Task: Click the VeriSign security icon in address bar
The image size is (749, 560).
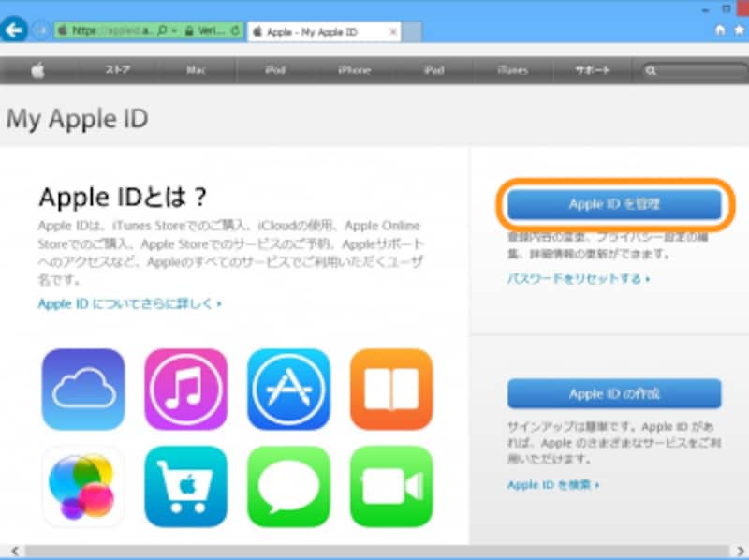Action: tap(201, 31)
